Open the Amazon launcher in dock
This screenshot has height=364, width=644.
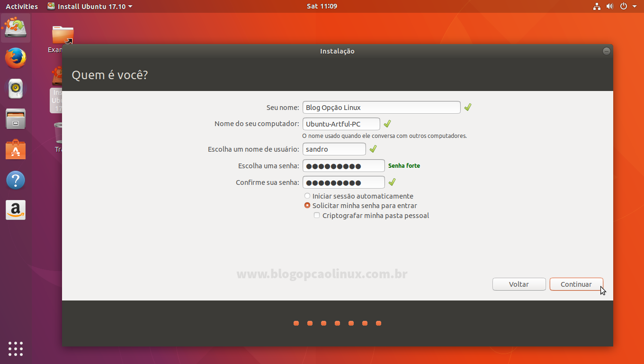click(x=16, y=210)
